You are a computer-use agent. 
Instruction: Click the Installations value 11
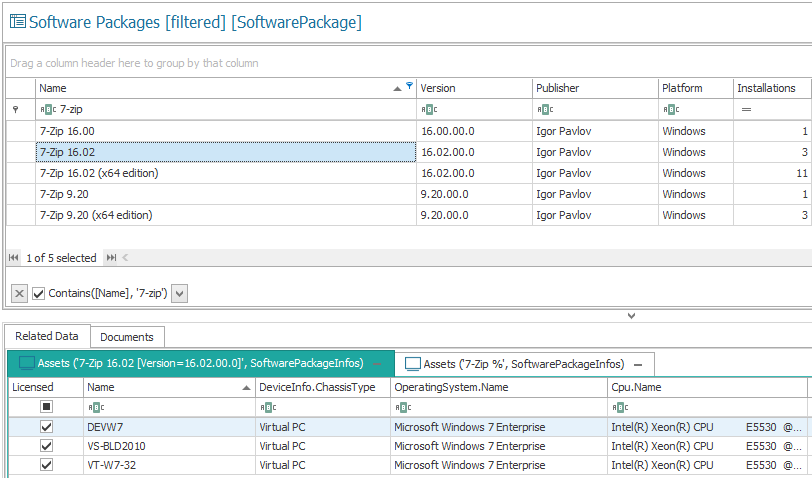click(802, 173)
